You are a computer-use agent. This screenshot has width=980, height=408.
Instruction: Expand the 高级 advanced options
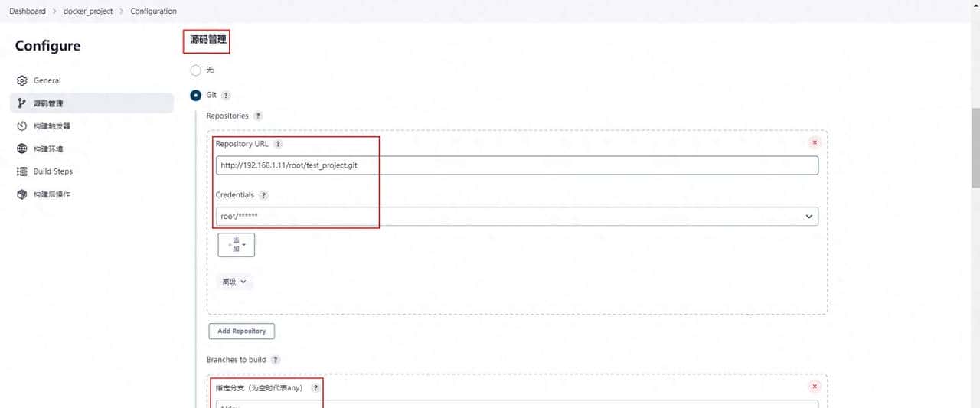[x=234, y=282]
